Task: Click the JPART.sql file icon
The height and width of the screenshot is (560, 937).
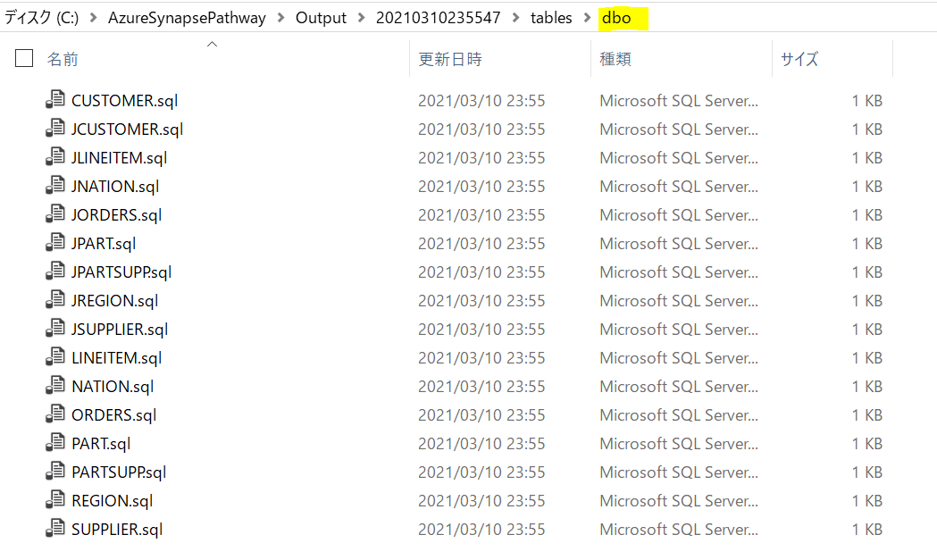Action: coord(55,243)
